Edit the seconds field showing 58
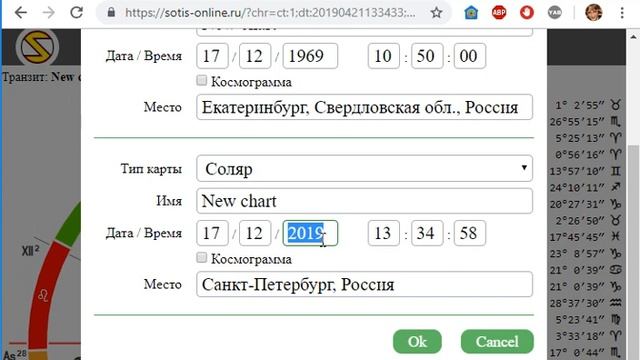 (x=470, y=233)
